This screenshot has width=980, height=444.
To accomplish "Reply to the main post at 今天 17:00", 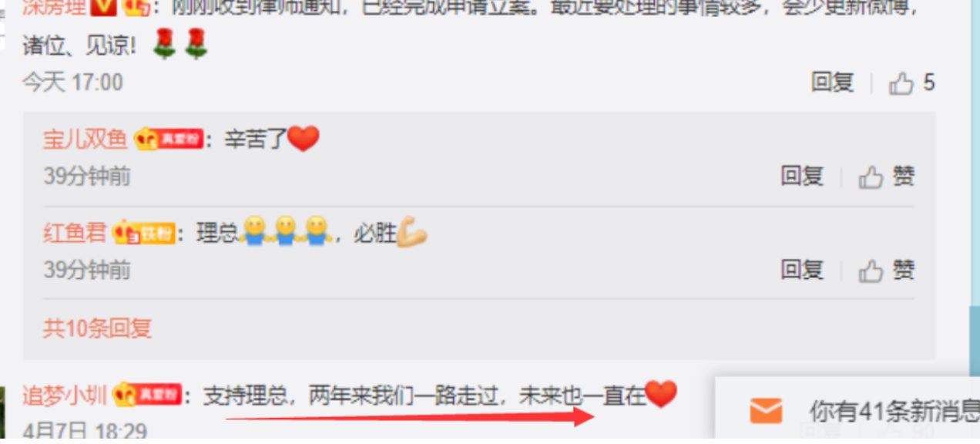I will pyautogui.click(x=832, y=82).
